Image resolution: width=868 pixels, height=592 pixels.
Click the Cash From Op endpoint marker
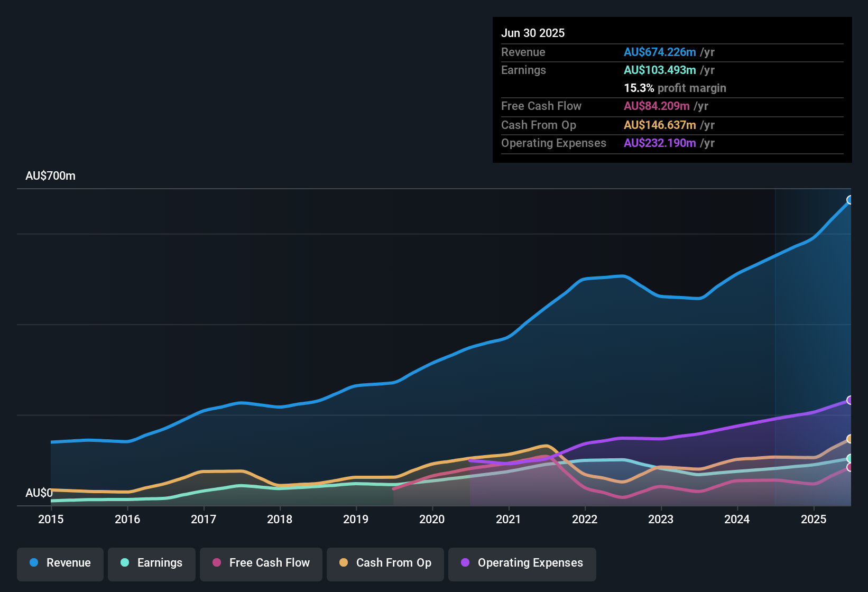point(850,439)
